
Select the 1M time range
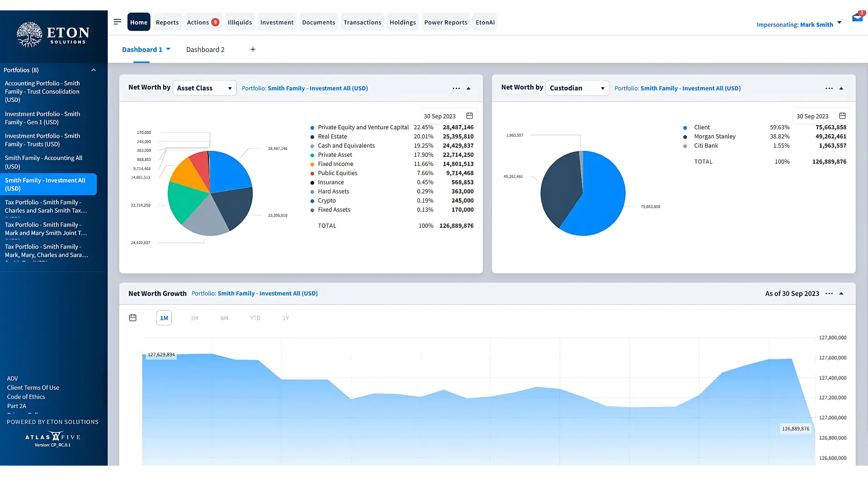point(164,318)
